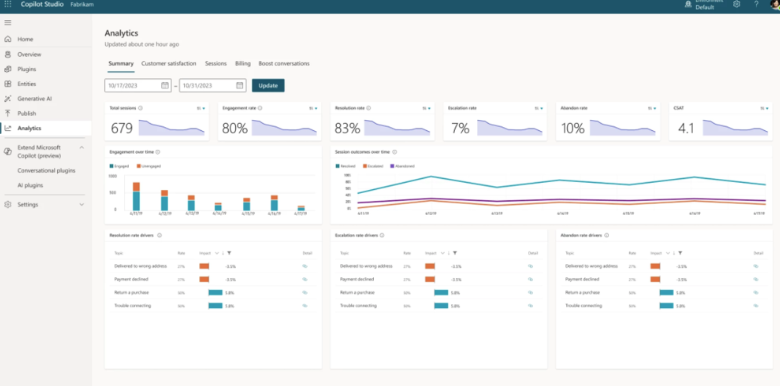Click the Home icon in the sidebar

point(7,39)
